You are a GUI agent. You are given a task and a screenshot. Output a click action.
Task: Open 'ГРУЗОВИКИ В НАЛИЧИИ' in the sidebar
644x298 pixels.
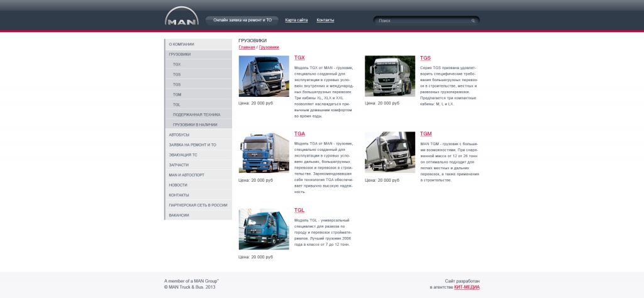[x=198, y=124]
